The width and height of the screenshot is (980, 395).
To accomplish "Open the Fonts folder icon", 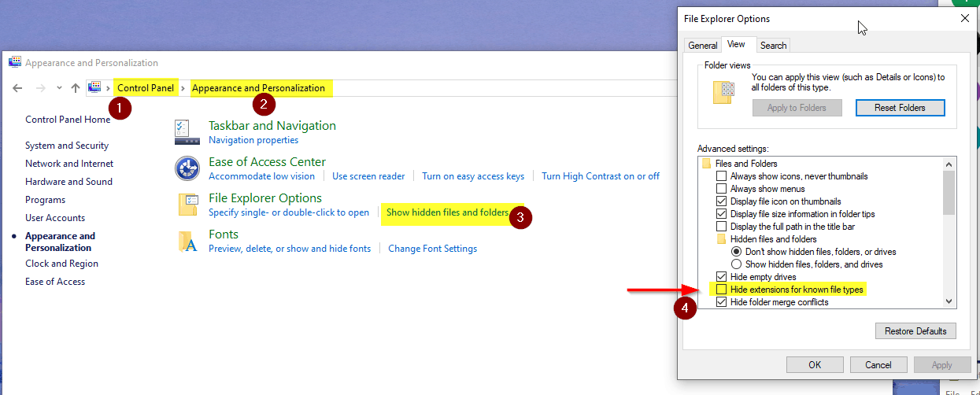I will pos(187,241).
